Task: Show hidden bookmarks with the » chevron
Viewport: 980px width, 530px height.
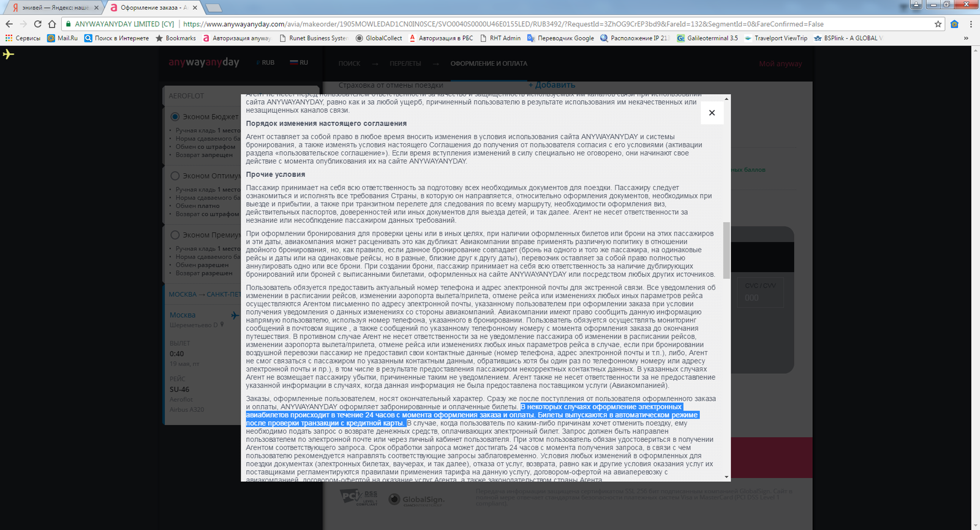Action: pos(966,38)
